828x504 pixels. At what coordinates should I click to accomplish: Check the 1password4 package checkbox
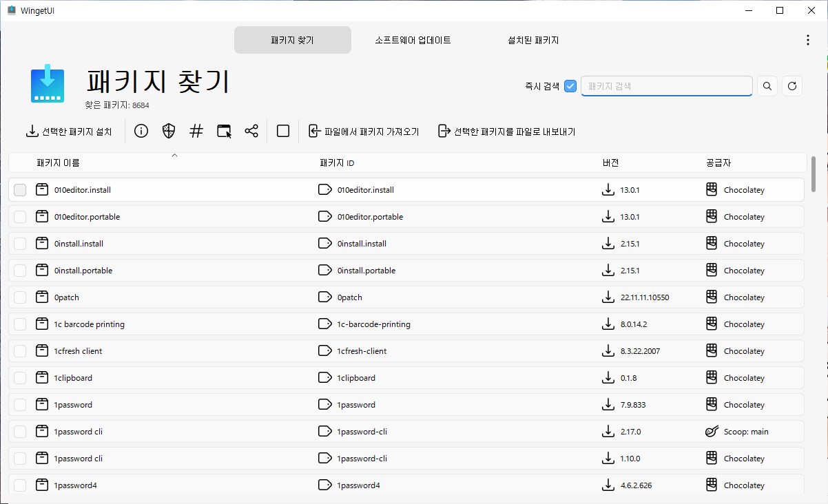(19, 485)
